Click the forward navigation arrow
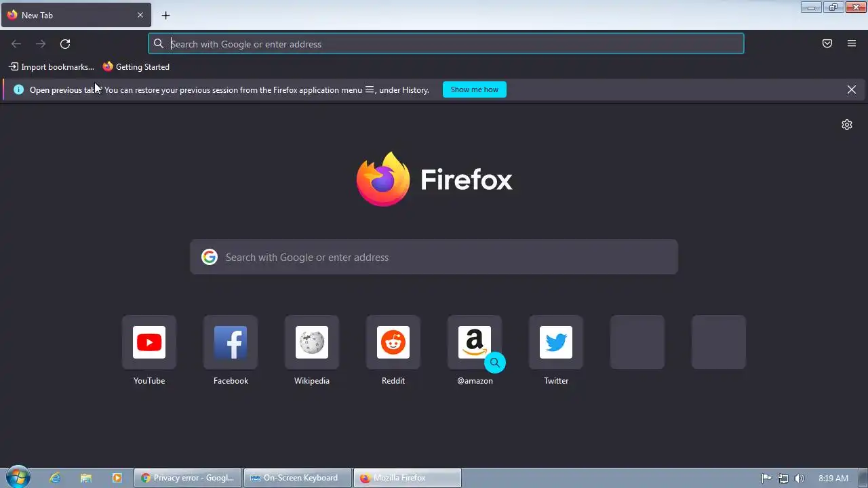Screen dimensions: 868x488 click(x=41, y=44)
